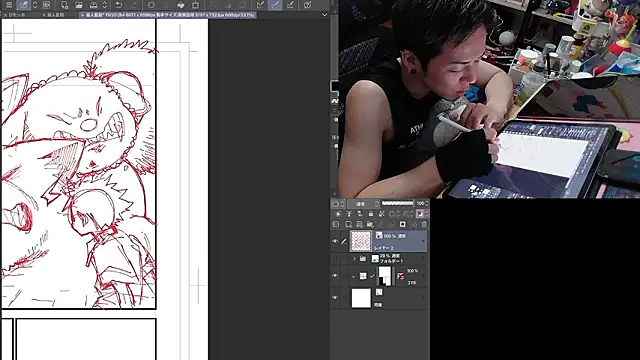The width and height of the screenshot is (640, 360).
Task: Click the rightmost circular toolbar icon
Action: [308, 5]
